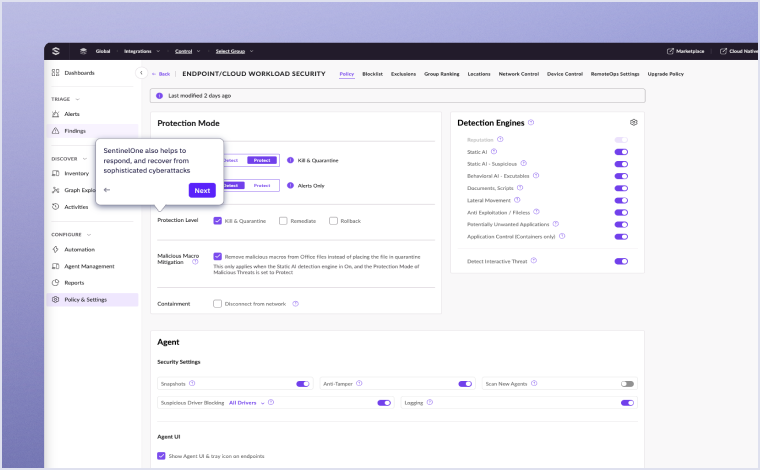Click the Reports icon in sidebar
The width and height of the screenshot is (760, 470).
click(56, 283)
